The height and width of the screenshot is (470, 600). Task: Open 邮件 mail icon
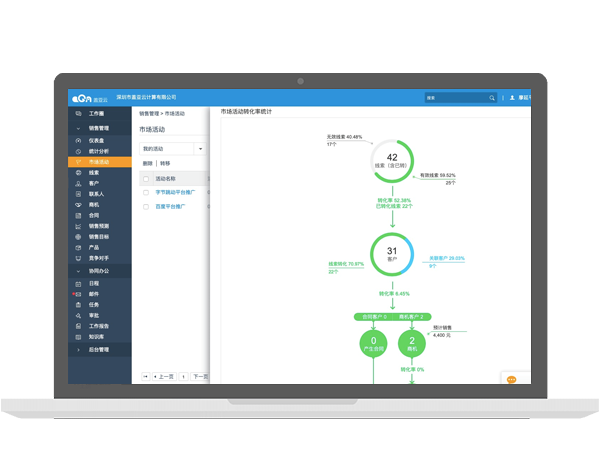click(78, 294)
